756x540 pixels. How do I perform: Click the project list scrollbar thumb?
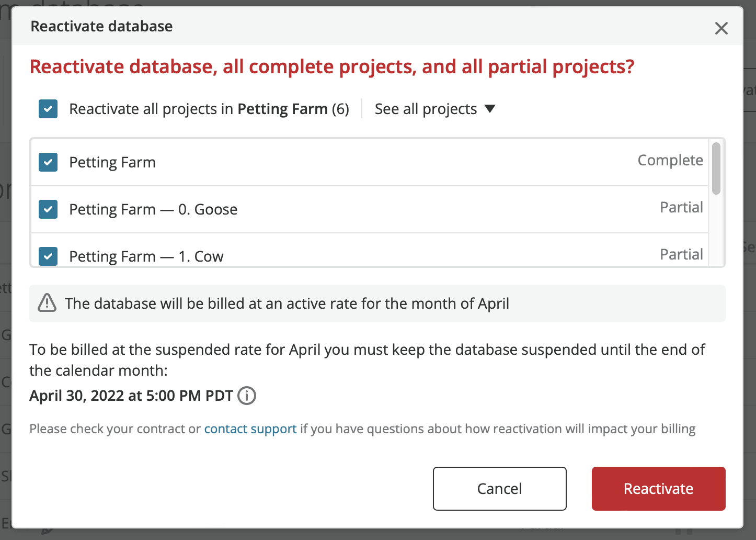716,168
